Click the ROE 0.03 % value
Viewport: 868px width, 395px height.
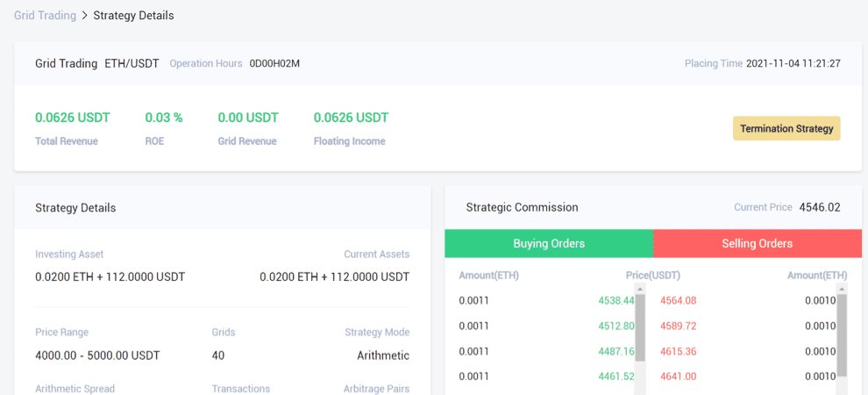point(164,118)
